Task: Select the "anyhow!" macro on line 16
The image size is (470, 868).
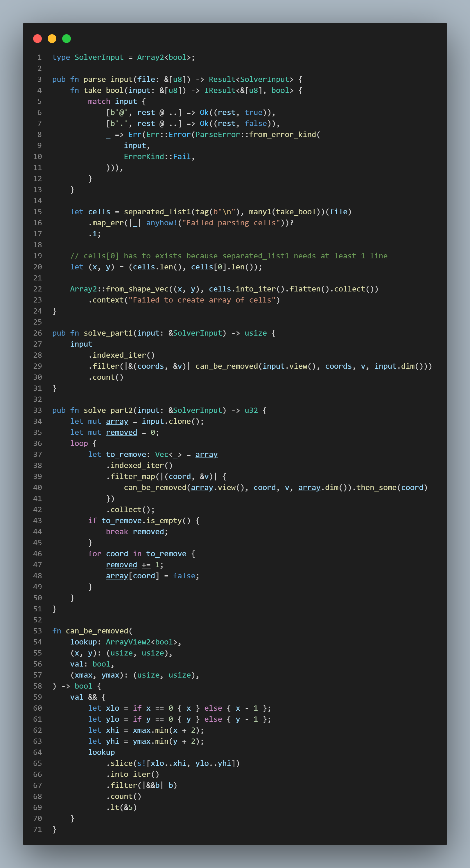Action: point(162,223)
